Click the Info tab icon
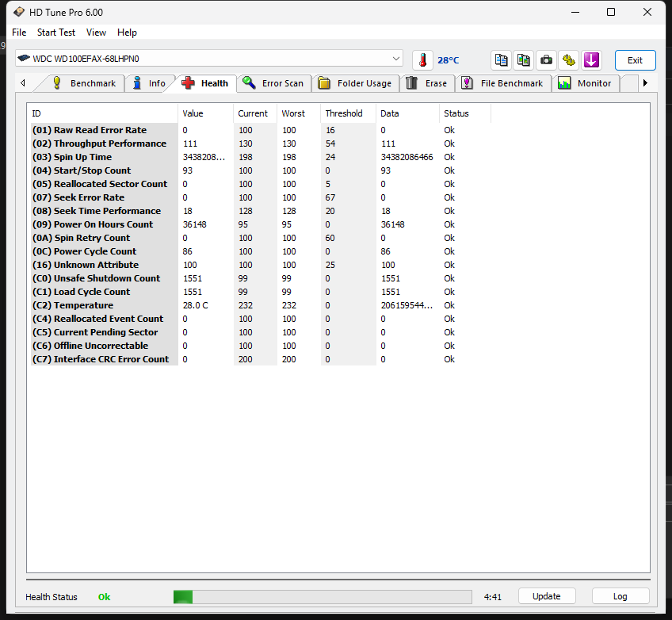672x620 pixels. tap(137, 82)
